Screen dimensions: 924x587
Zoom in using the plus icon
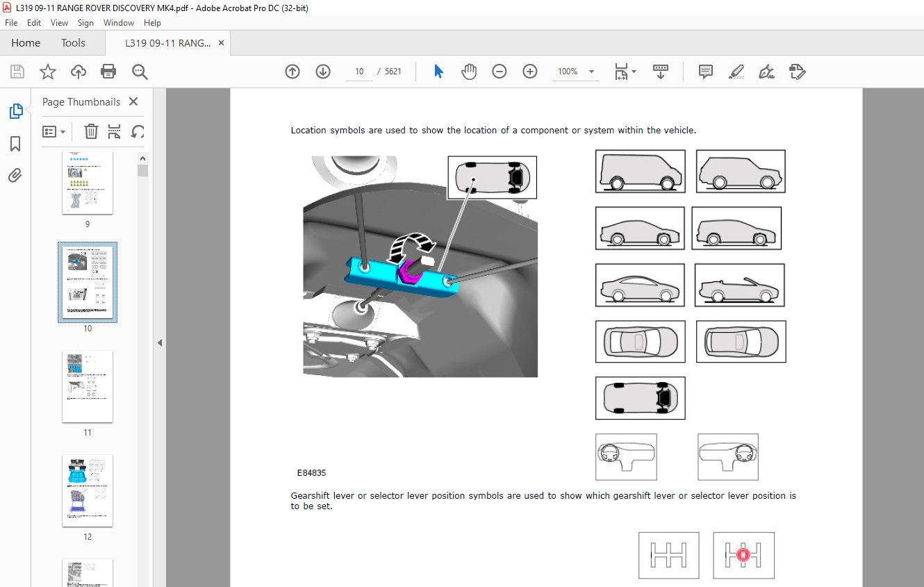pos(530,72)
